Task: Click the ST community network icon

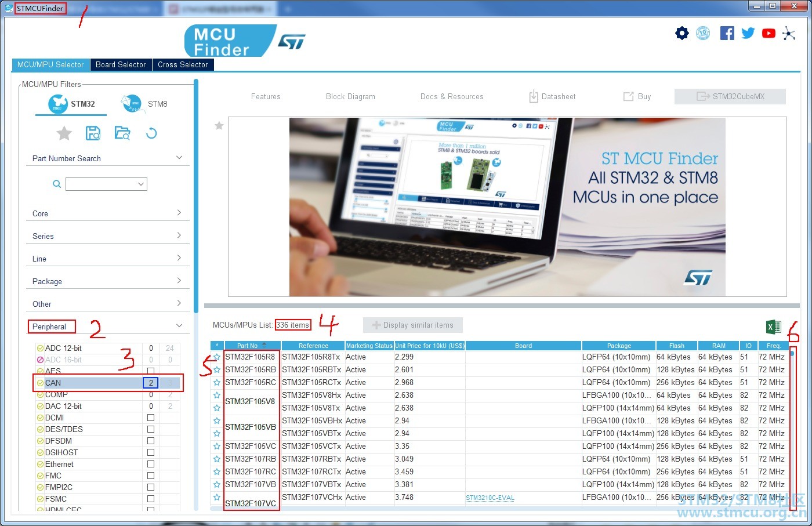Action: (x=789, y=33)
